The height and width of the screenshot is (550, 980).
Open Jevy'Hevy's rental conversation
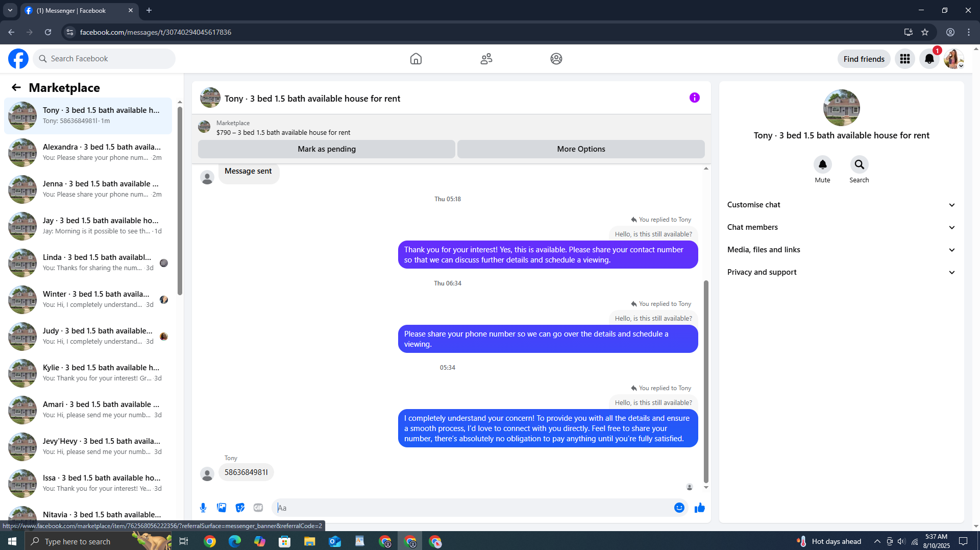point(88,446)
